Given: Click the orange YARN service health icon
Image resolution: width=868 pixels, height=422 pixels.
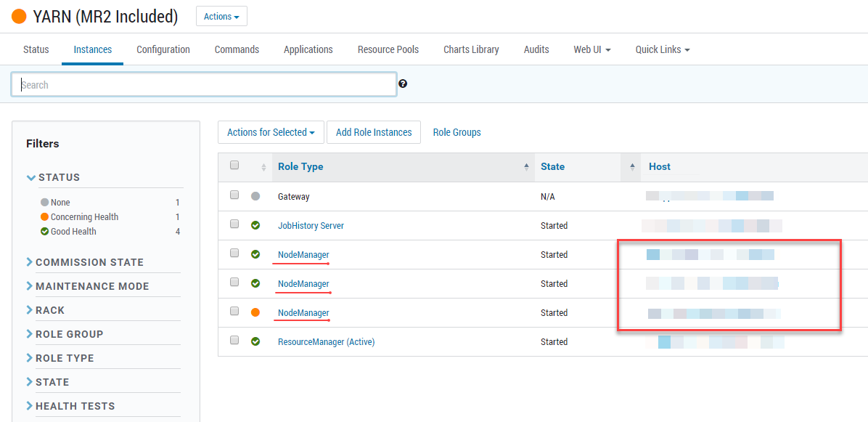Looking at the screenshot, I should tap(19, 17).
